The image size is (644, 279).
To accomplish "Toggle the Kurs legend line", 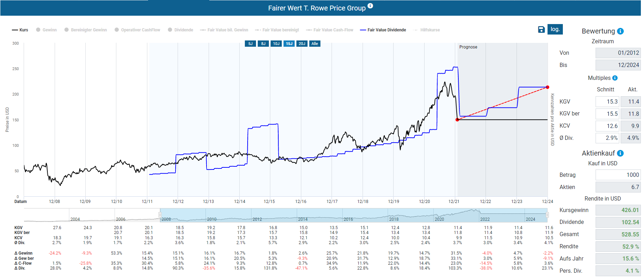I will point(20,30).
